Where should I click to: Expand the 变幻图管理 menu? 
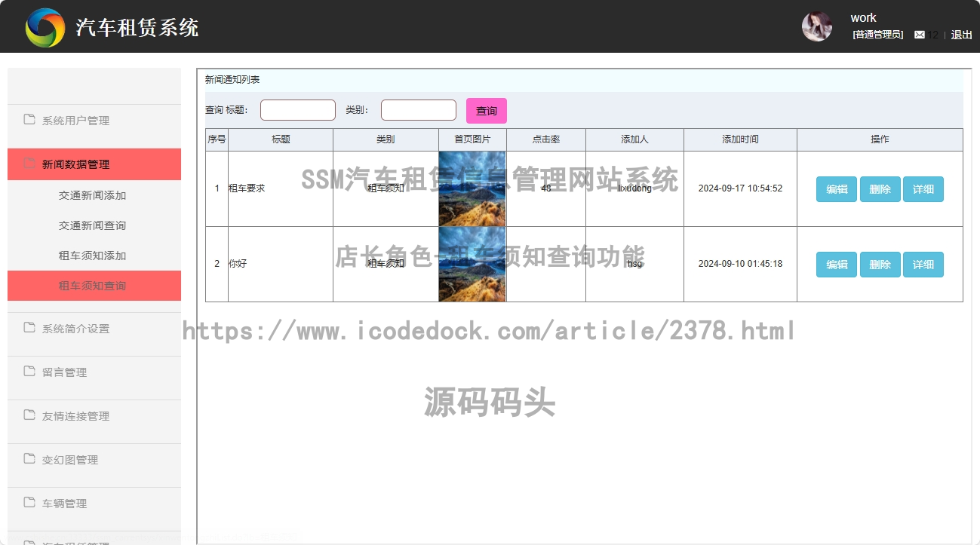pyautogui.click(x=94, y=460)
